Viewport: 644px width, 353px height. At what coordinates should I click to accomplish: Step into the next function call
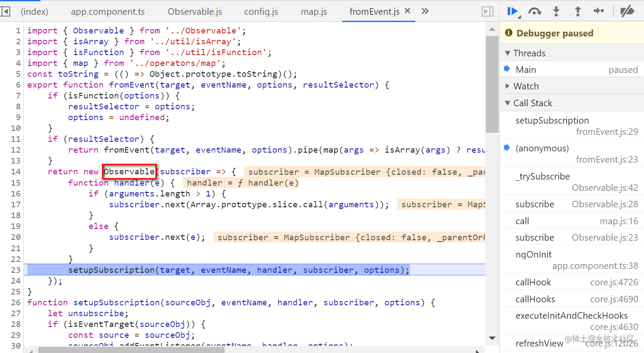pos(556,11)
